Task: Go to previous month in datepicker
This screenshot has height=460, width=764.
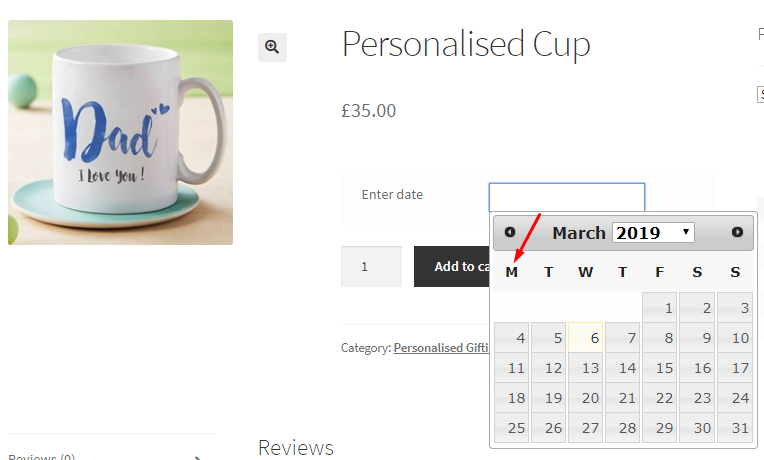Action: point(510,232)
